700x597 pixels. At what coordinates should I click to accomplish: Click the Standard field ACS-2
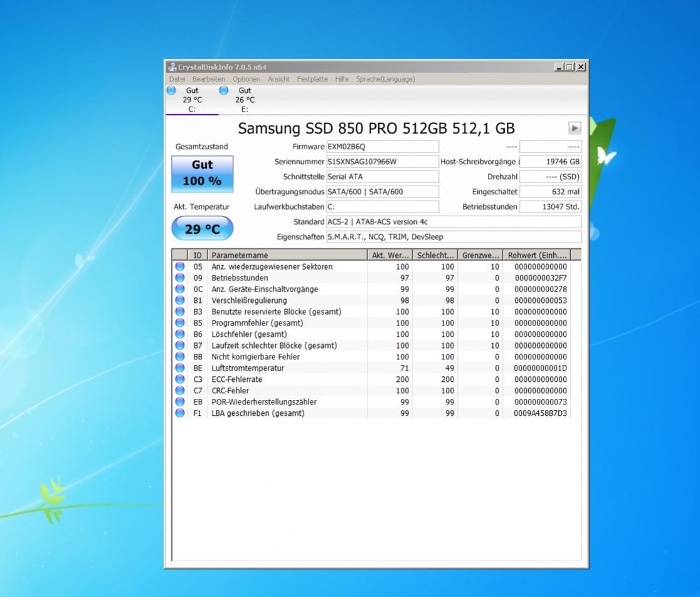pyautogui.click(x=454, y=222)
